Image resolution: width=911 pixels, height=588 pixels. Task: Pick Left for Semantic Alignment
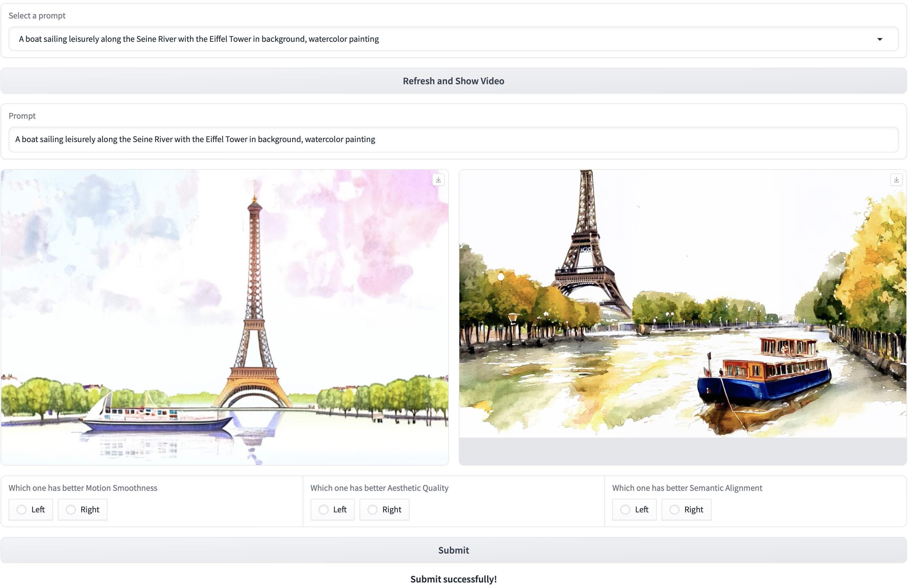click(625, 509)
